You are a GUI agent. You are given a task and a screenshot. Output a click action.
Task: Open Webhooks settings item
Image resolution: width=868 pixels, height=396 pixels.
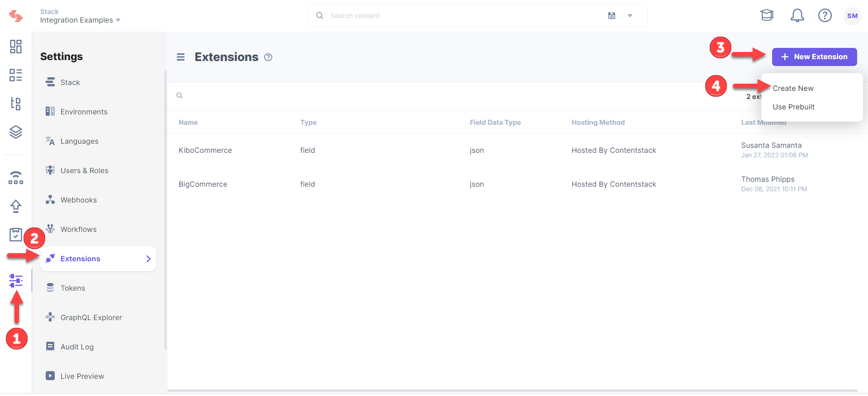point(98,200)
